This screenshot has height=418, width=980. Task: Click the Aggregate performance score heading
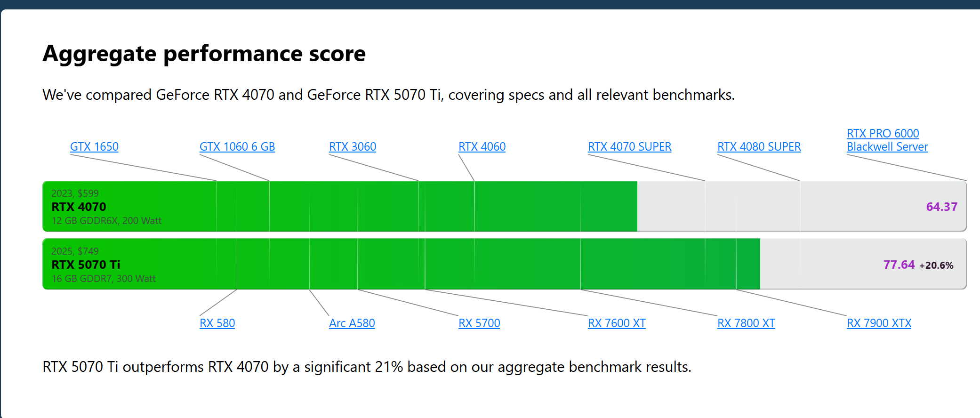pos(204,54)
